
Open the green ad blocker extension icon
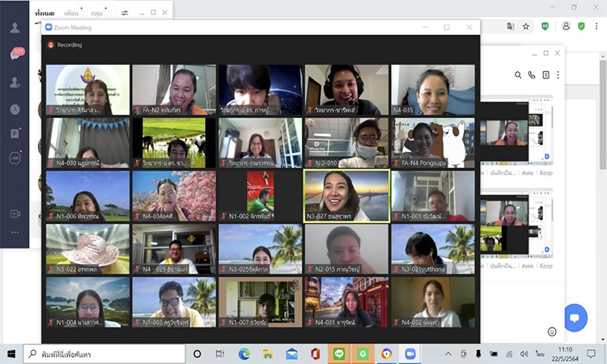(x=545, y=27)
